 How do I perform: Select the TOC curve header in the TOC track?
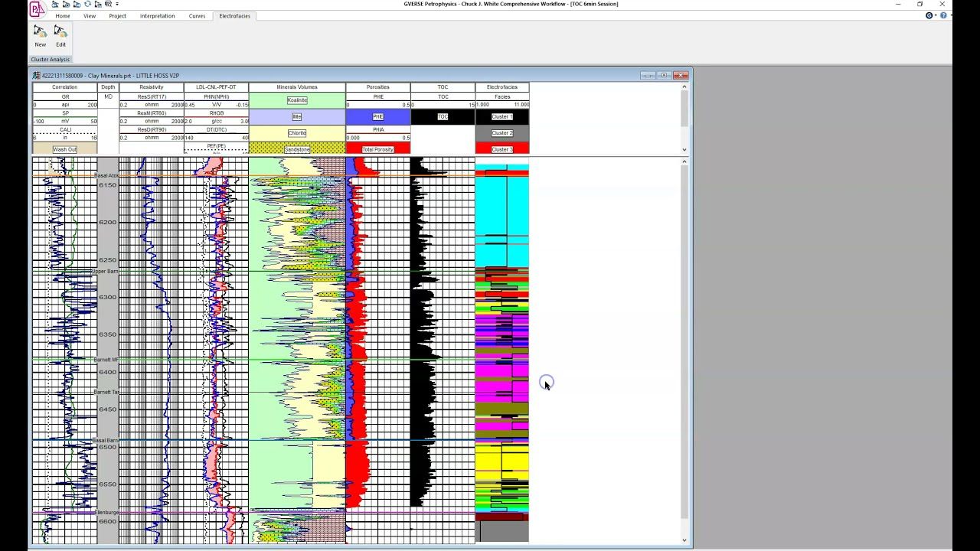tap(443, 116)
